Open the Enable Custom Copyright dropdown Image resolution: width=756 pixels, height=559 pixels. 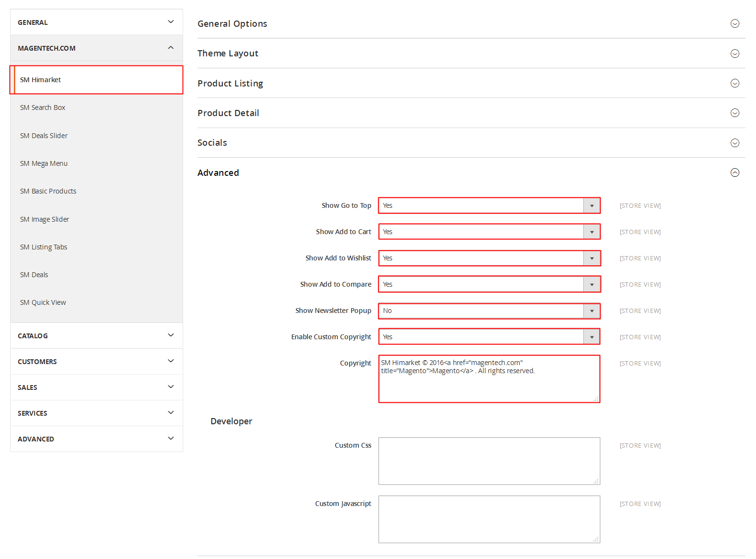tap(489, 337)
